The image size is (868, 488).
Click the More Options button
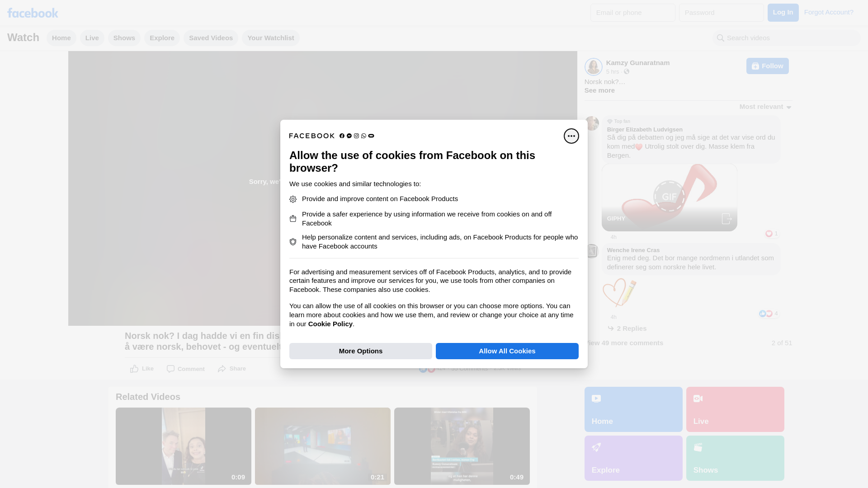pos(360,351)
